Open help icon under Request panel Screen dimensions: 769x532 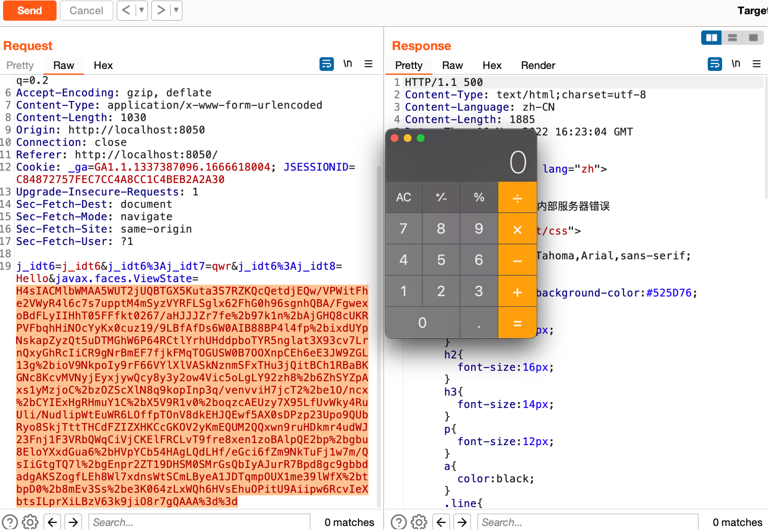tap(10, 522)
